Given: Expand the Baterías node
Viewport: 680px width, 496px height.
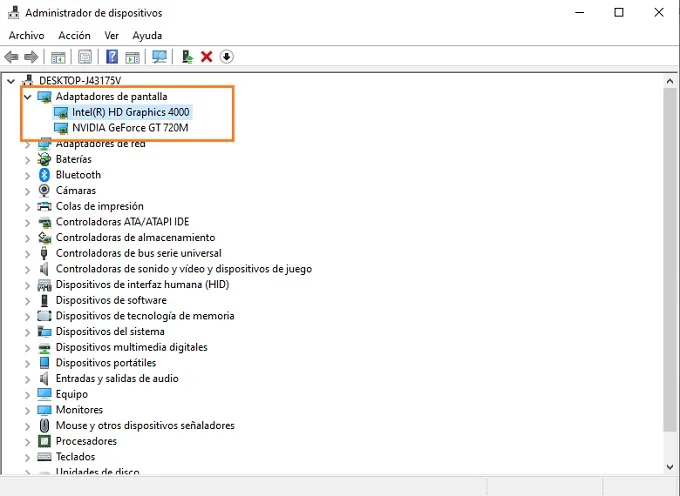Looking at the screenshot, I should pos(27,160).
